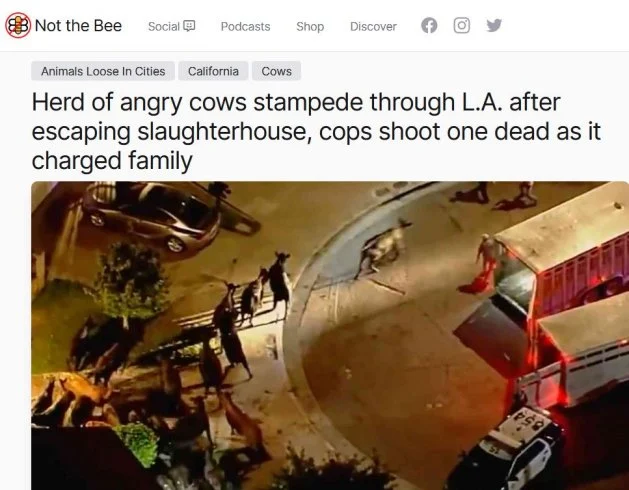
Task: Open the article headline about angry cows
Action: (x=316, y=131)
